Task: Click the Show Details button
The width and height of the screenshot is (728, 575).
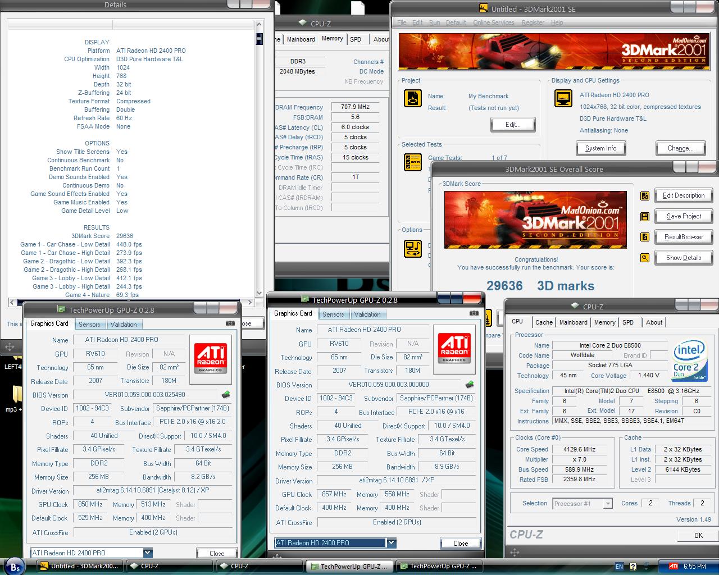Action: click(684, 258)
